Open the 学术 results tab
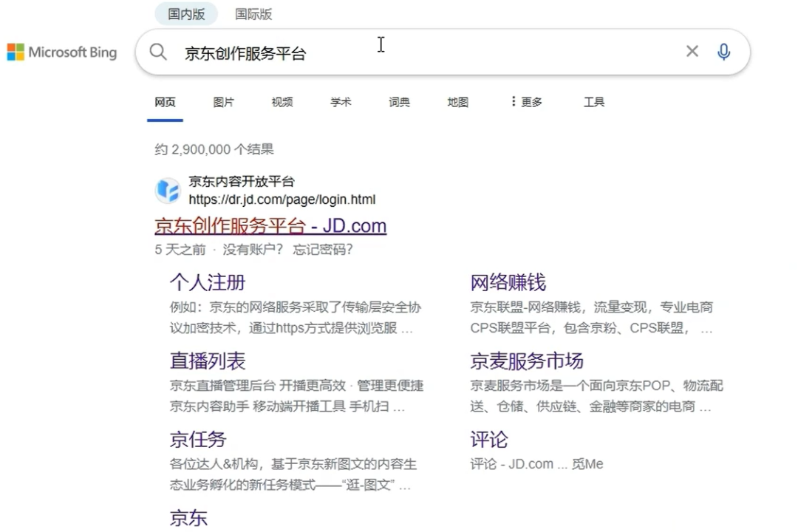The width and height of the screenshot is (798, 532). click(x=341, y=102)
